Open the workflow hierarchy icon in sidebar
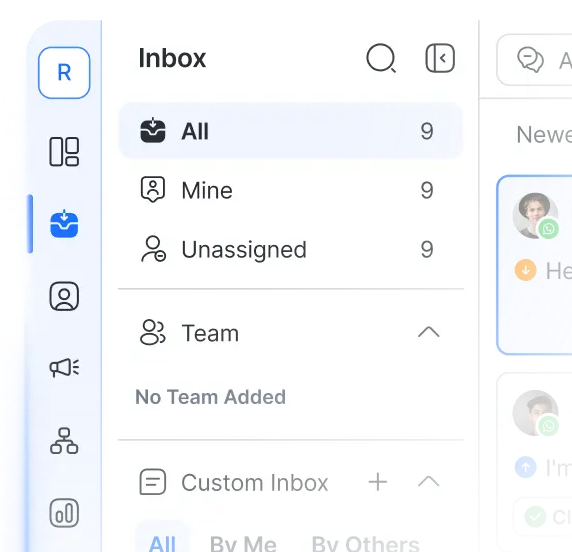 64,441
